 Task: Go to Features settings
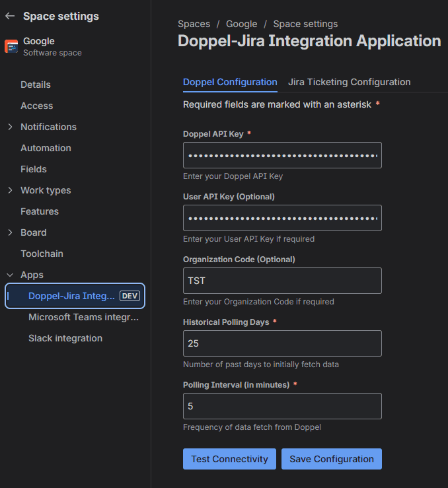pyautogui.click(x=40, y=211)
